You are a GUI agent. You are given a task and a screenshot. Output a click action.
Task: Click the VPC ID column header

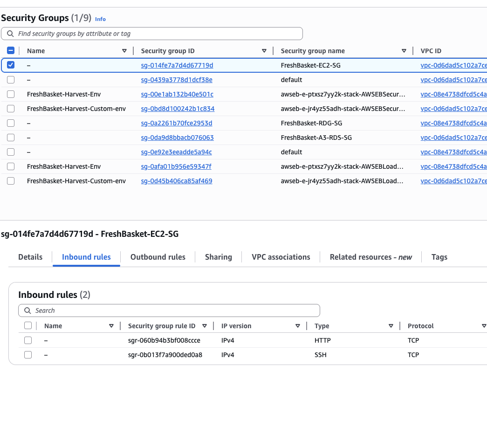(x=431, y=51)
